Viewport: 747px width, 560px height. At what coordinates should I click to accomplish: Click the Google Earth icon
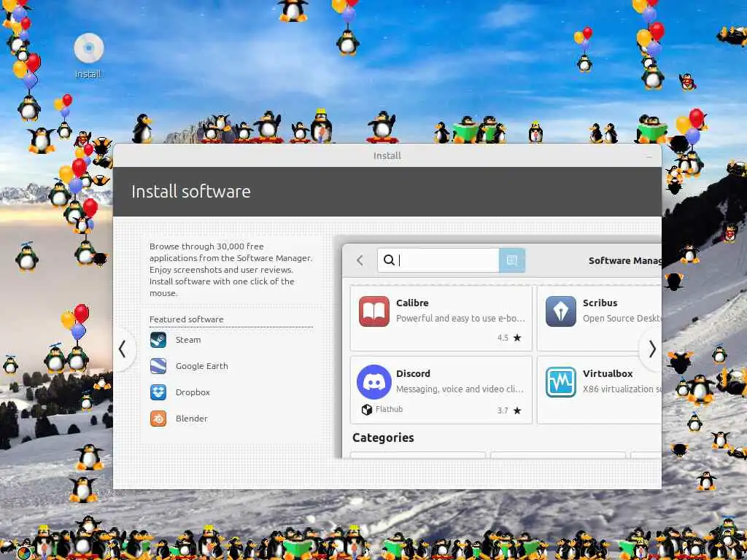tap(158, 366)
